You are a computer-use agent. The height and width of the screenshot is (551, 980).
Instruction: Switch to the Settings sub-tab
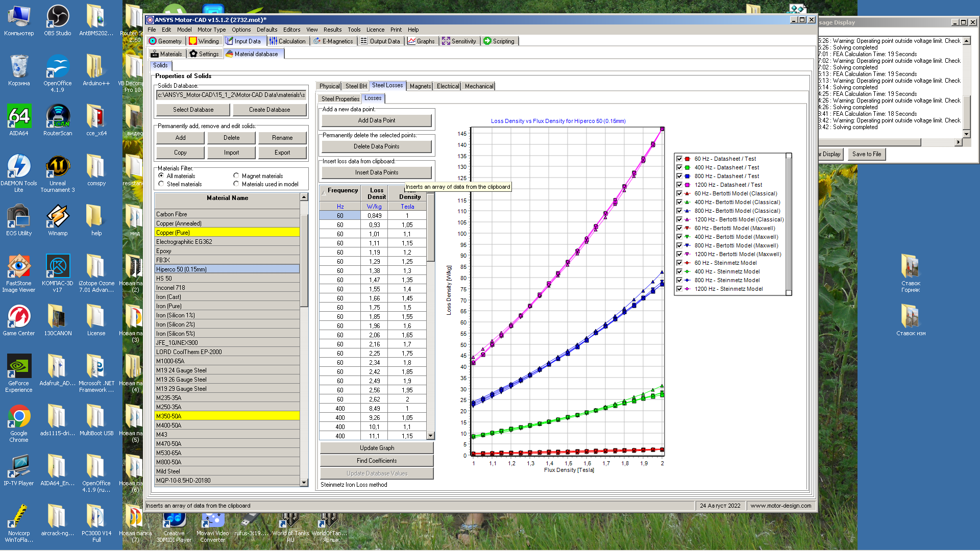pyautogui.click(x=204, y=54)
